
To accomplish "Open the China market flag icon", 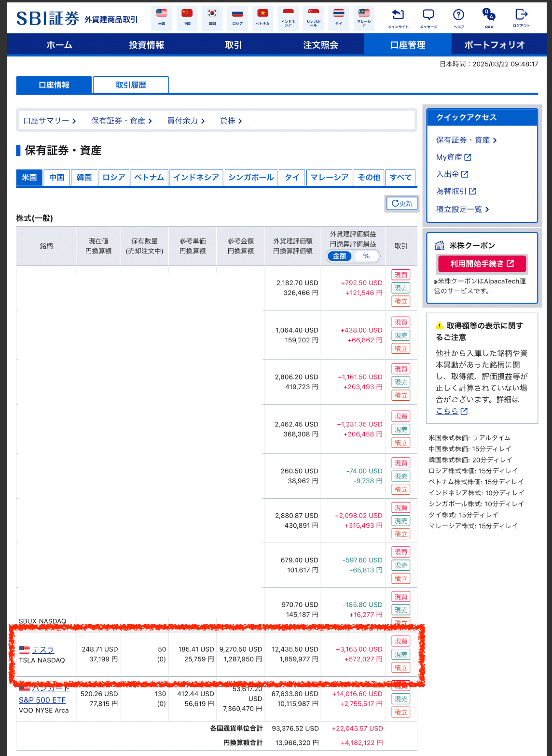I will [187, 14].
